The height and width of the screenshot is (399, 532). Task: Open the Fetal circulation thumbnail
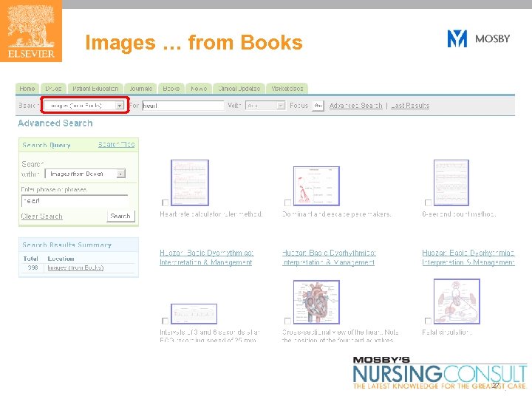pyautogui.click(x=457, y=301)
